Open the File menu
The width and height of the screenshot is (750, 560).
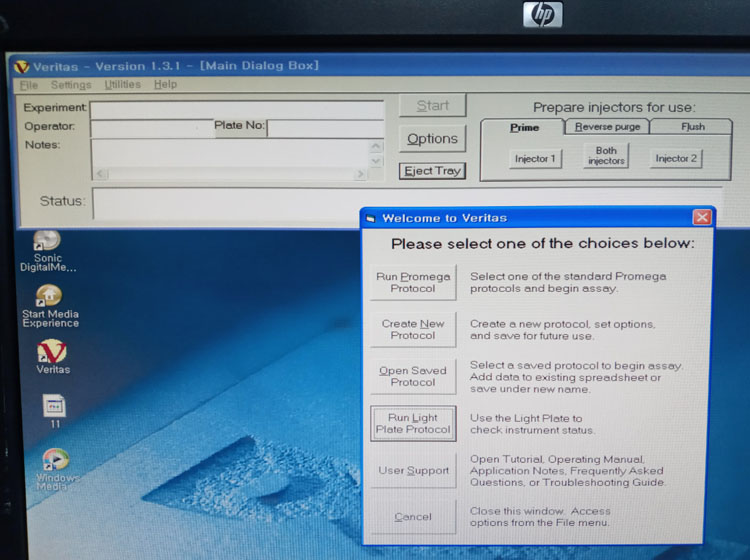pos(28,85)
